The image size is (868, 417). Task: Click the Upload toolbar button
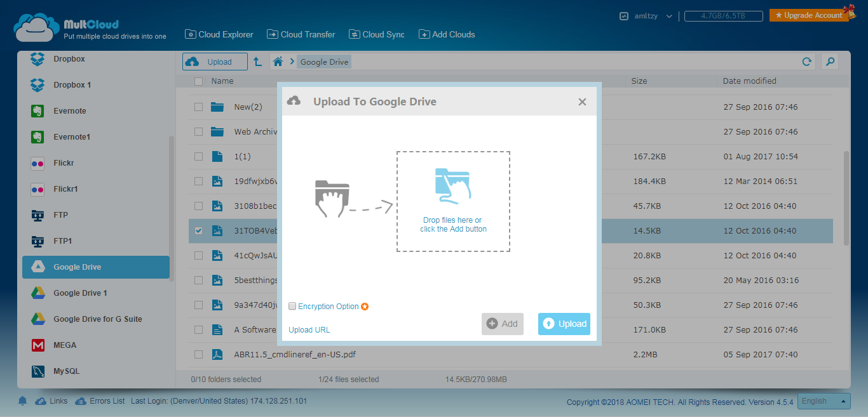pos(215,62)
